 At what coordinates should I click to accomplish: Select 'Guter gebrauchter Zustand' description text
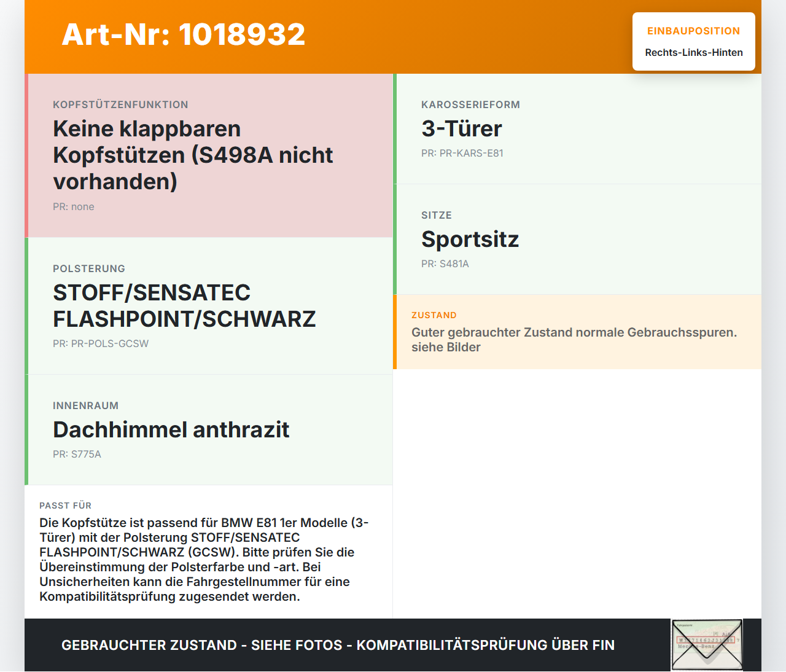(574, 340)
